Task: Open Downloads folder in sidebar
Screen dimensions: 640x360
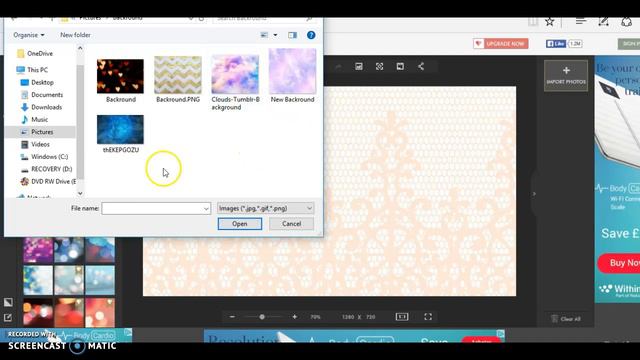Action: 46,107
